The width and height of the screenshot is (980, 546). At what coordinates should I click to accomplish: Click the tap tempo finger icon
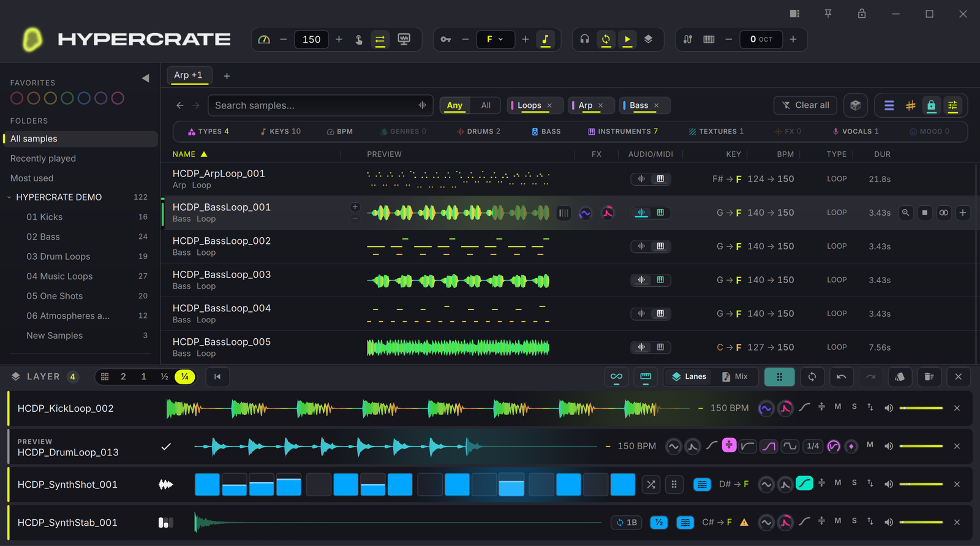[x=359, y=39]
